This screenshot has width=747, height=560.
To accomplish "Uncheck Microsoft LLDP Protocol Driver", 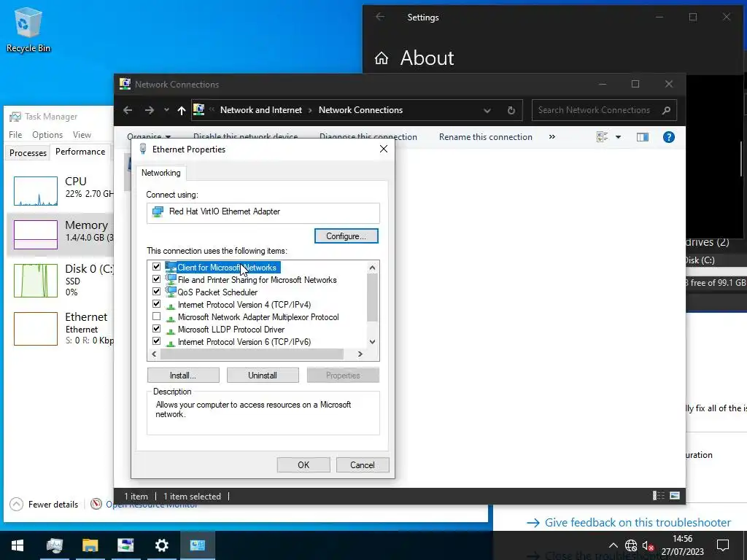I will 156,329.
